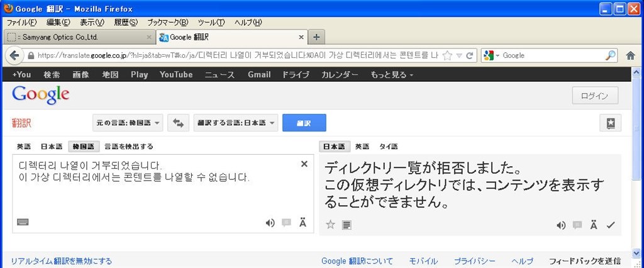Click the blue 翻訳 button
The image size is (644, 268).
pos(304,123)
